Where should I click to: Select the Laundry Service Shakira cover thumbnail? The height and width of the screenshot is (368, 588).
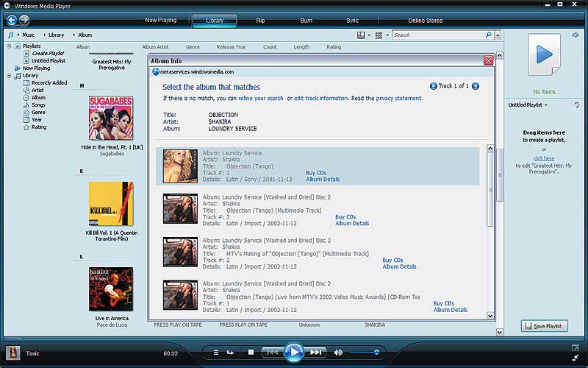tap(180, 166)
